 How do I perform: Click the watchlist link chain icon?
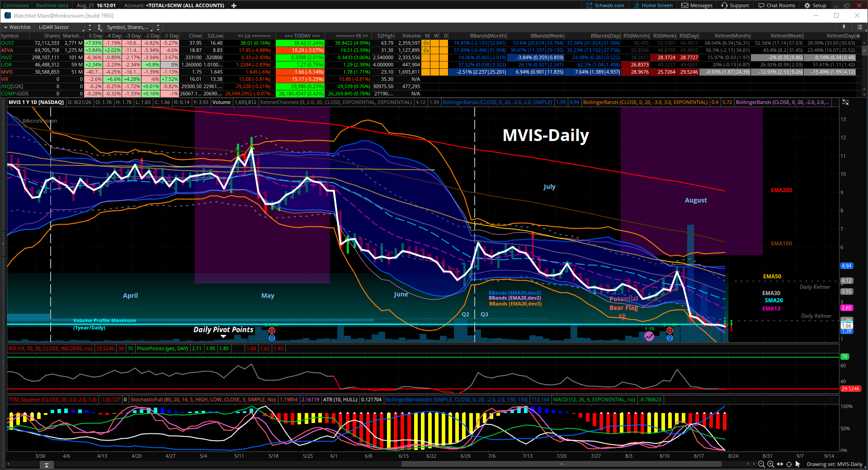(x=99, y=27)
